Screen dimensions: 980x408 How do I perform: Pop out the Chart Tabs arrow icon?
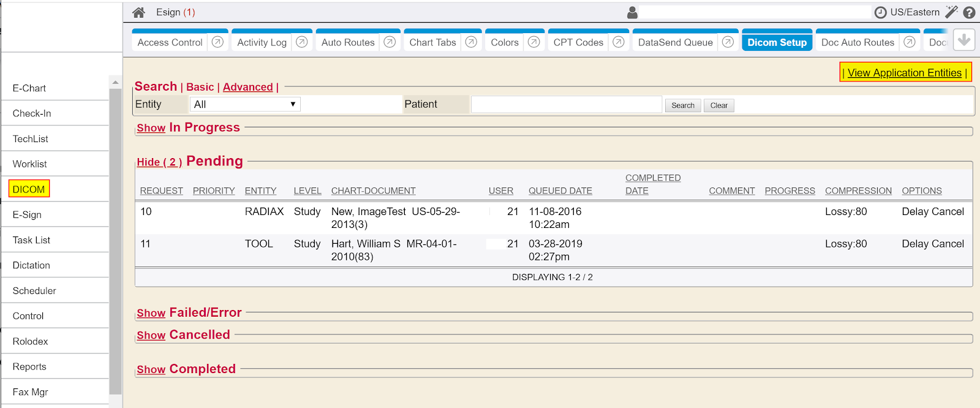(471, 42)
